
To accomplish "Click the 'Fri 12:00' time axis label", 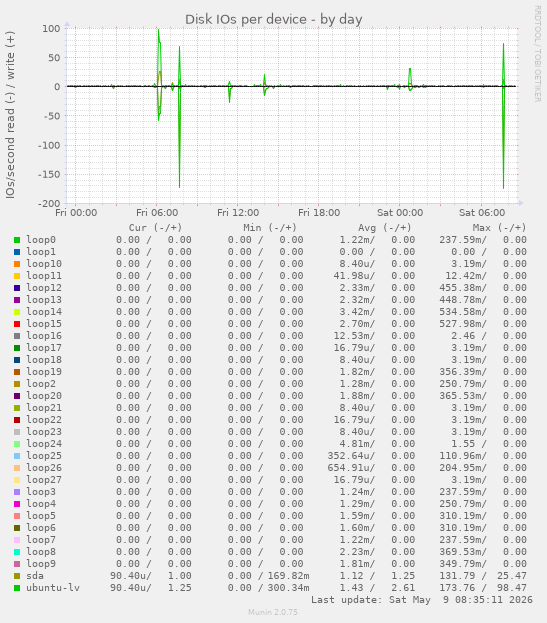I will [238, 213].
